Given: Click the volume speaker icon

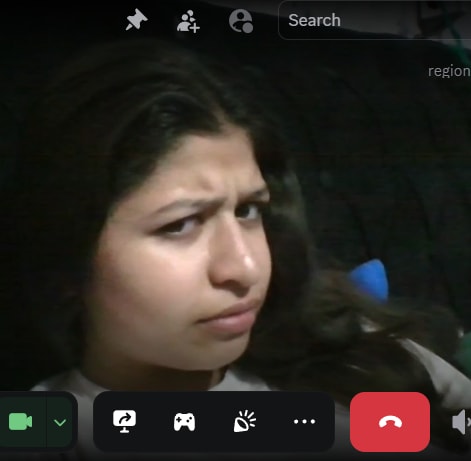Looking at the screenshot, I should (461, 422).
